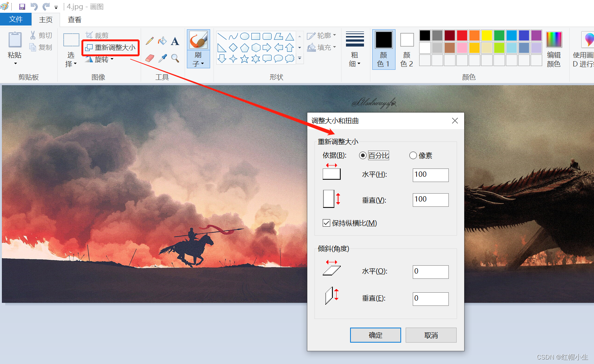The image size is (594, 364).
Task: Switch to the Home (主页) tab
Action: [x=46, y=20]
